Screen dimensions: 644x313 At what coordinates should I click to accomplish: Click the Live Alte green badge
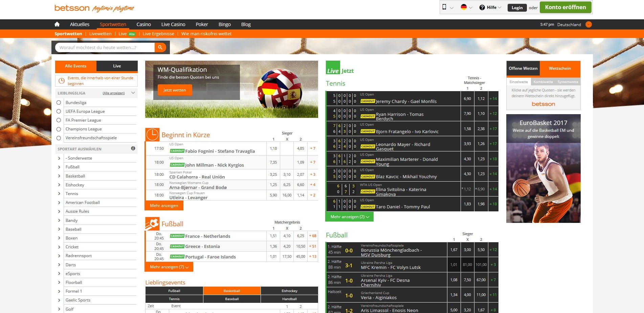(x=132, y=34)
